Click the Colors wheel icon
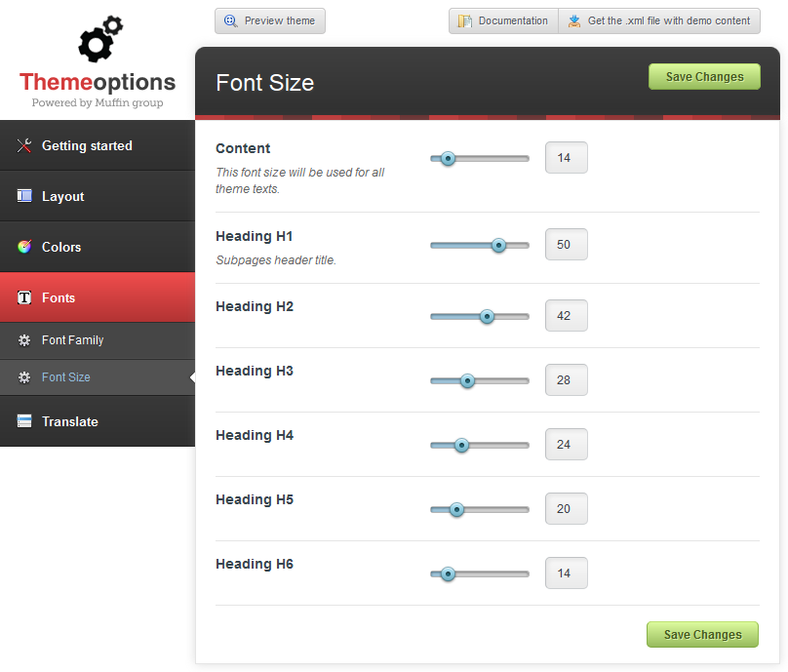The height and width of the screenshot is (672, 788). (x=24, y=247)
